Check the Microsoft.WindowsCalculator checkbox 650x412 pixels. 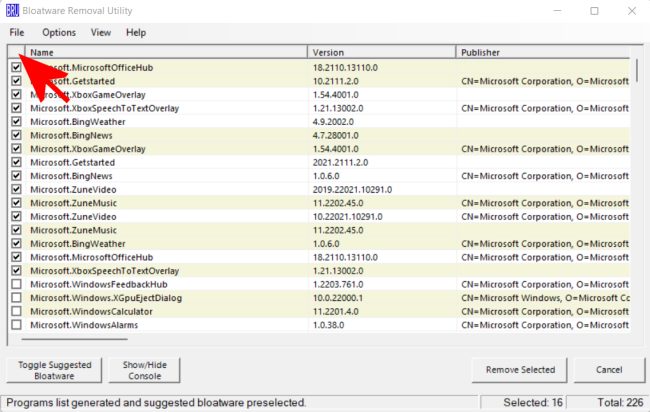(x=16, y=311)
